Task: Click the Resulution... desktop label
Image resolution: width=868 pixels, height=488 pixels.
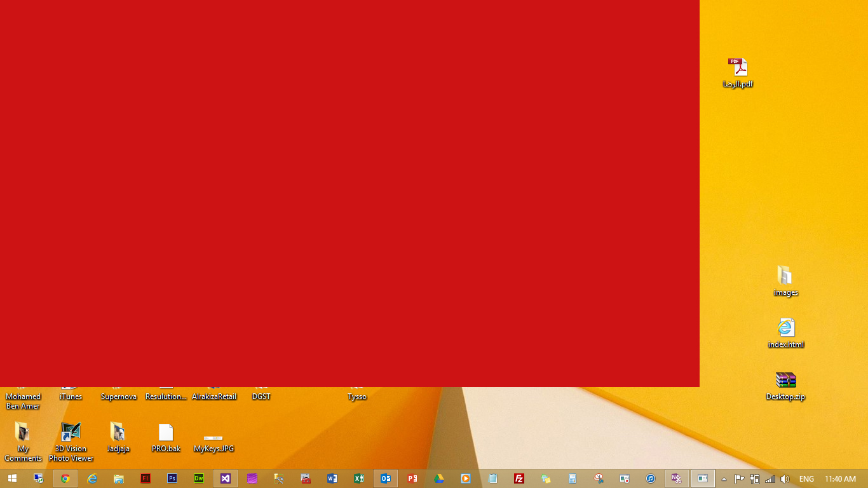Action: click(166, 396)
